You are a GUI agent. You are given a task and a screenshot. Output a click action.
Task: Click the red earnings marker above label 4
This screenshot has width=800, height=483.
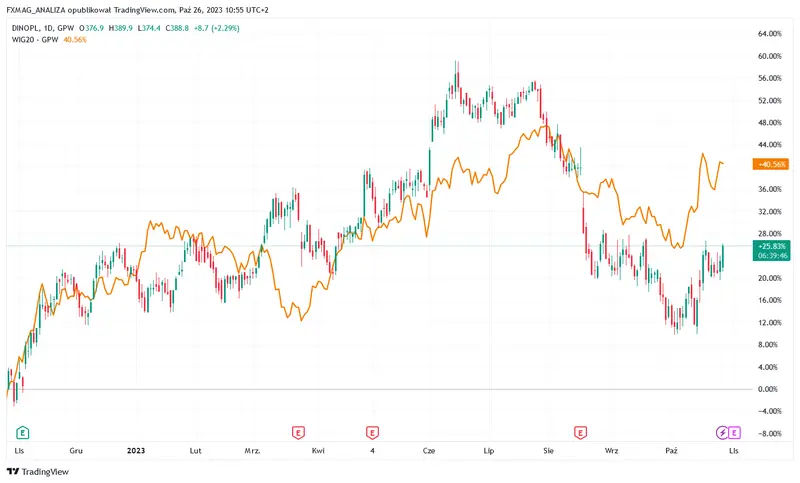[372, 432]
